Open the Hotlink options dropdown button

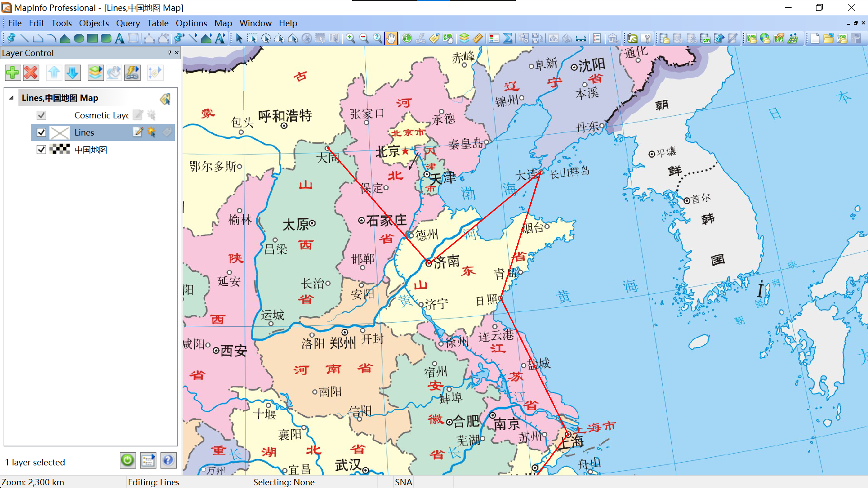click(x=132, y=72)
